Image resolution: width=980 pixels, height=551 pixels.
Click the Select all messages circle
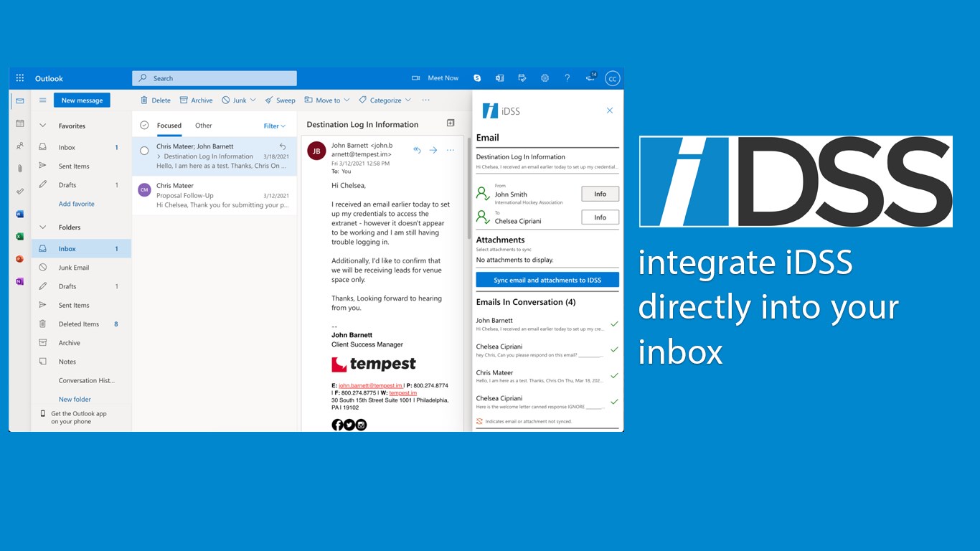144,125
